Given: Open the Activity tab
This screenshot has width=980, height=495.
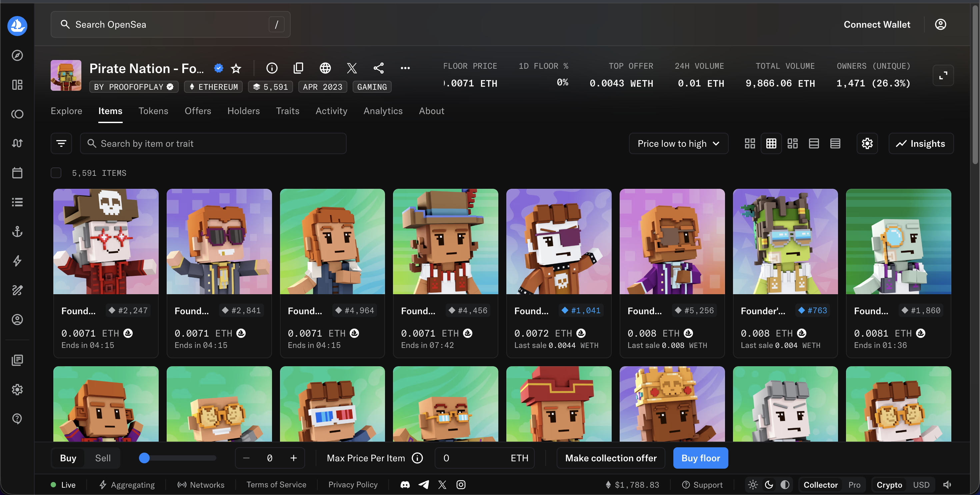Looking at the screenshot, I should tap(331, 111).
